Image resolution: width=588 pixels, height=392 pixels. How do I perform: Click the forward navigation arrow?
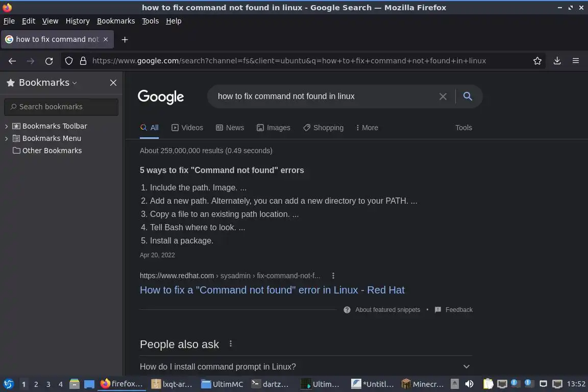point(31,61)
